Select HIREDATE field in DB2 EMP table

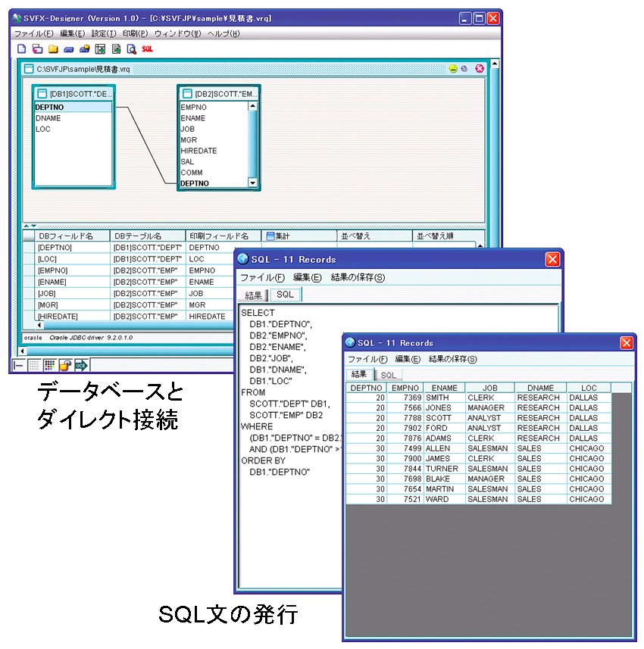click(214, 151)
